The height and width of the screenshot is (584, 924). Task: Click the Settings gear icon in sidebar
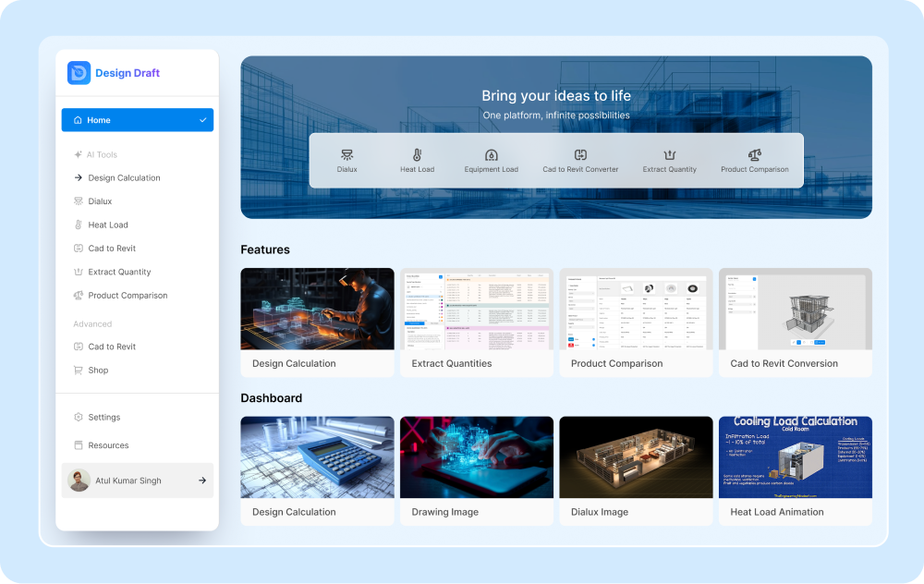(x=79, y=418)
